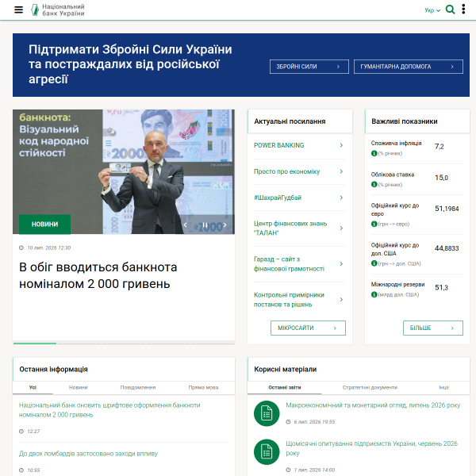Switch to Стратегічні документи tab

370,387
